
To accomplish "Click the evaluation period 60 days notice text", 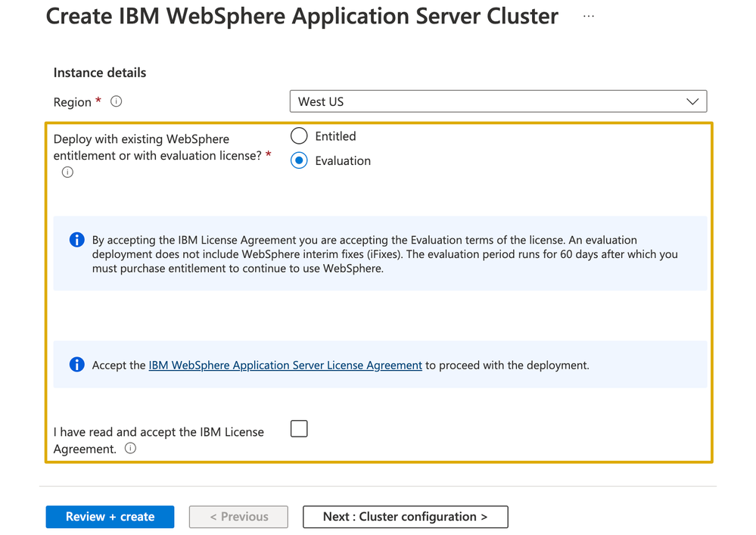I will [384, 254].
